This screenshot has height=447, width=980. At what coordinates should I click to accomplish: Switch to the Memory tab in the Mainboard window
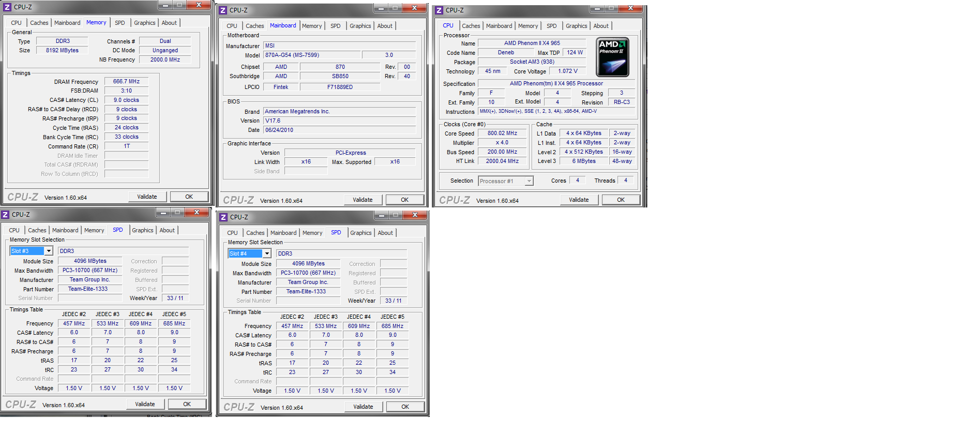coord(312,26)
